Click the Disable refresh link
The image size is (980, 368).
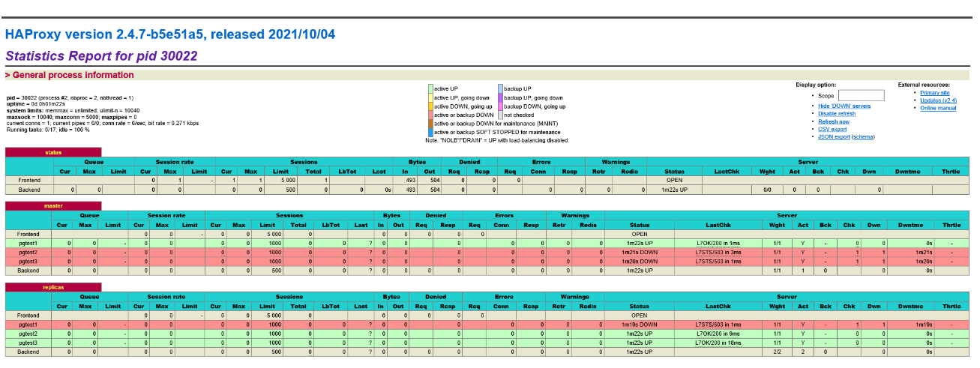click(837, 113)
